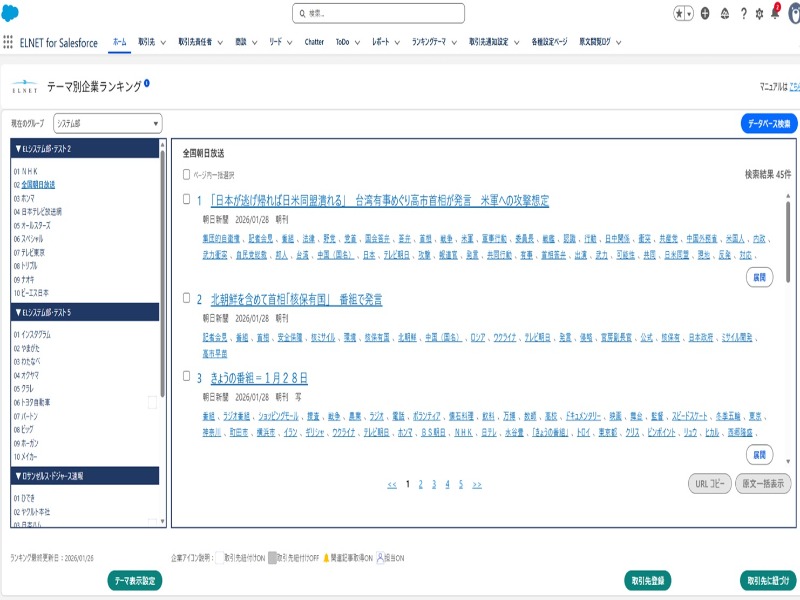Click the gray 取引先紐付けOFF legend icon
The image size is (800, 600).
[272, 558]
